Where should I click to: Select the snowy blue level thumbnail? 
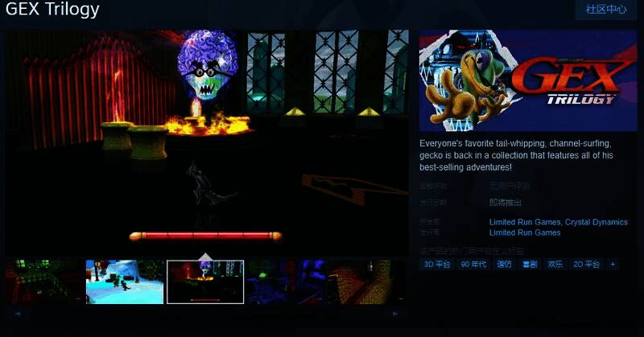(x=125, y=282)
